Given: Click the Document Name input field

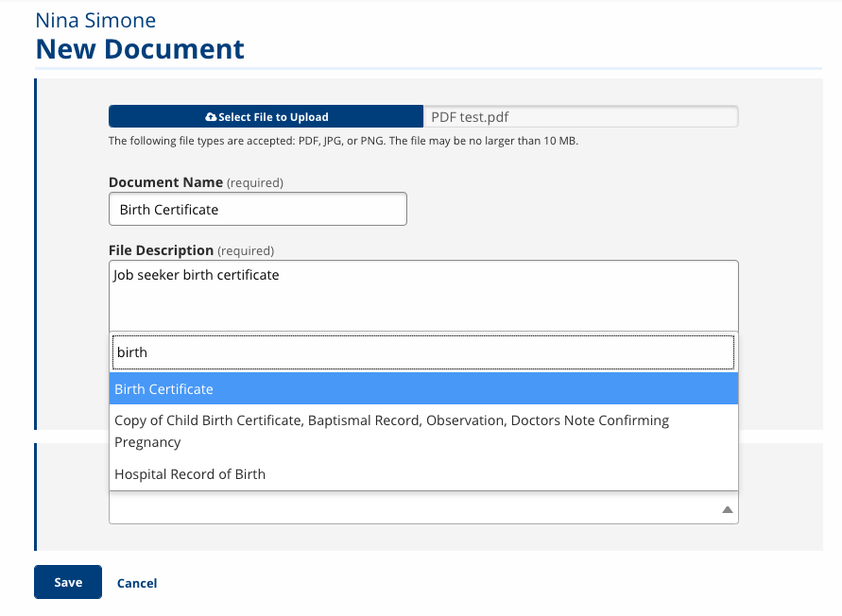Looking at the screenshot, I should tap(258, 209).
